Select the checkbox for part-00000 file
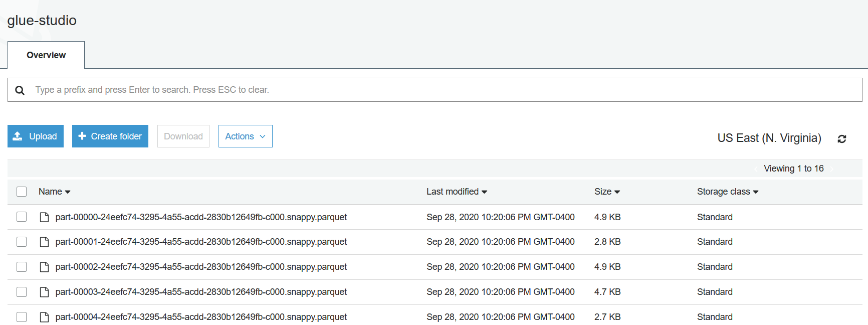Viewport: 868px width, 325px height. click(x=22, y=217)
